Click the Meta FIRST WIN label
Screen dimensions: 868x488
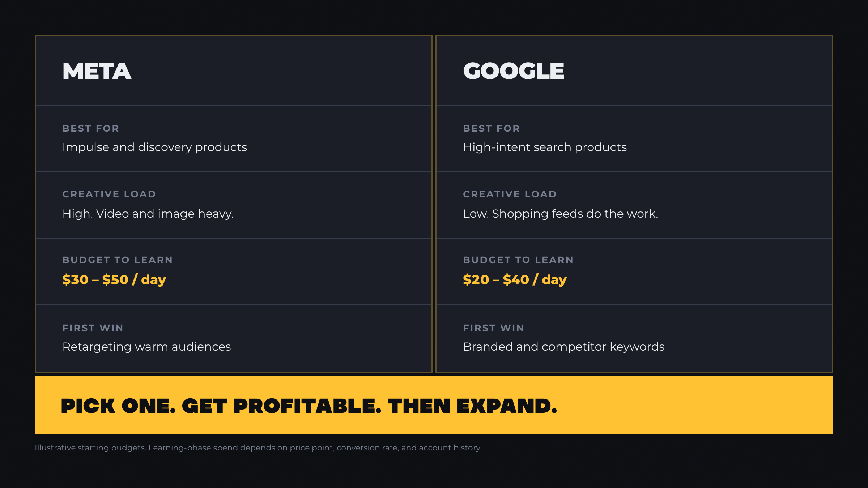point(93,328)
